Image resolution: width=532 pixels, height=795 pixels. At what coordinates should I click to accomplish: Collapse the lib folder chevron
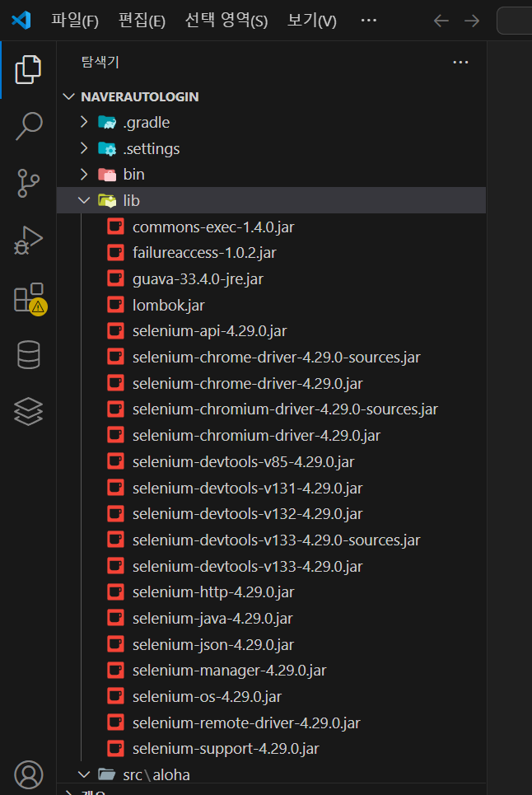(84, 200)
